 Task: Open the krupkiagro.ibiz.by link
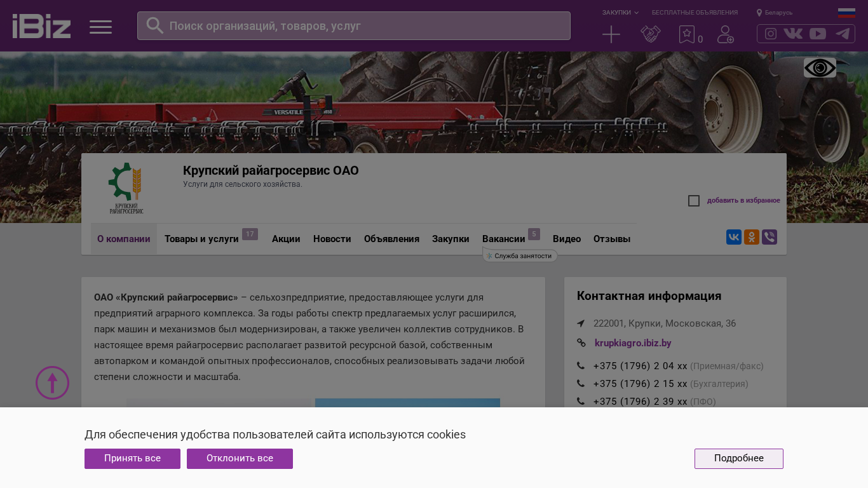[x=633, y=343]
